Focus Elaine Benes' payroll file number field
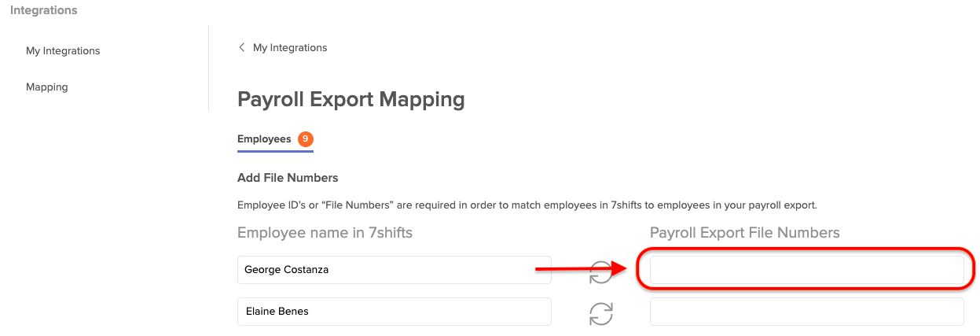The height and width of the screenshot is (336, 980). (x=806, y=312)
